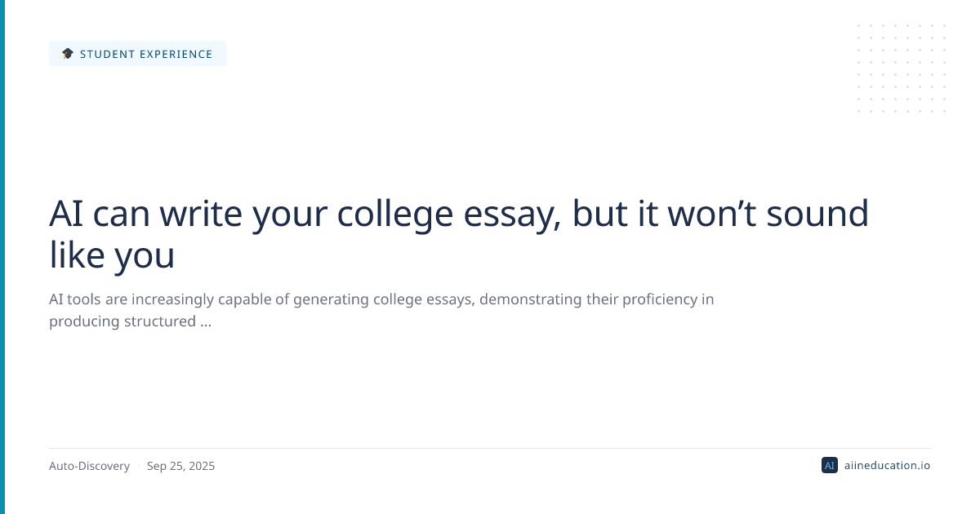980x514 pixels.
Task: Click the dotted grid pattern decoration
Action: point(902,69)
